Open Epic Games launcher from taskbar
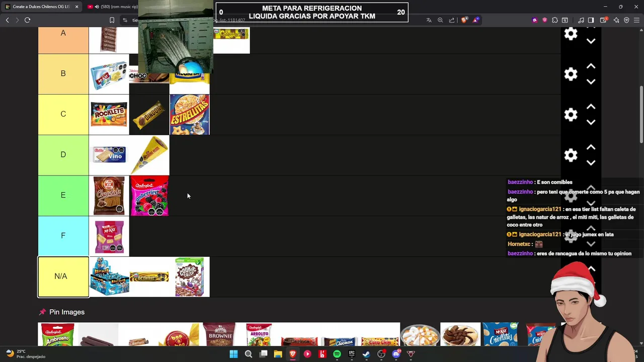Image resolution: width=644 pixels, height=362 pixels. point(352,354)
